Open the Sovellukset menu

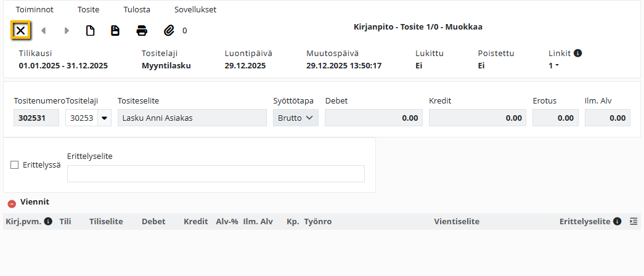195,9
